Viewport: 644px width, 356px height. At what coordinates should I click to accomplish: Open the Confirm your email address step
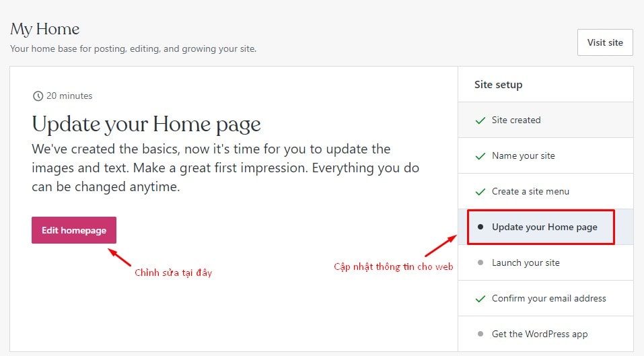(548, 299)
